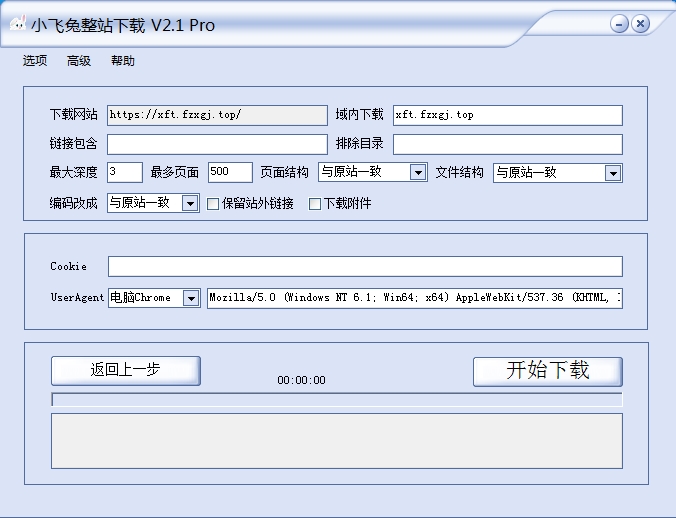This screenshot has height=518, width=676.
Task: Expand the 编码改成 combo box
Action: tap(189, 203)
